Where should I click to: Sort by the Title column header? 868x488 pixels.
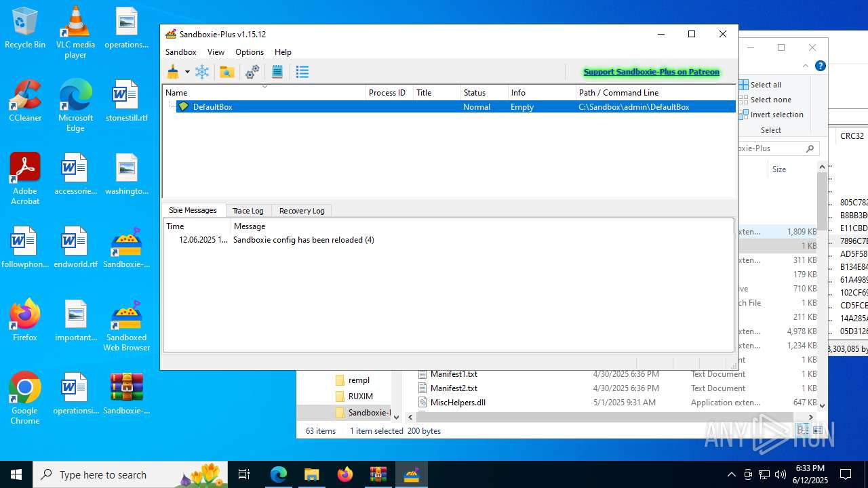[437, 93]
